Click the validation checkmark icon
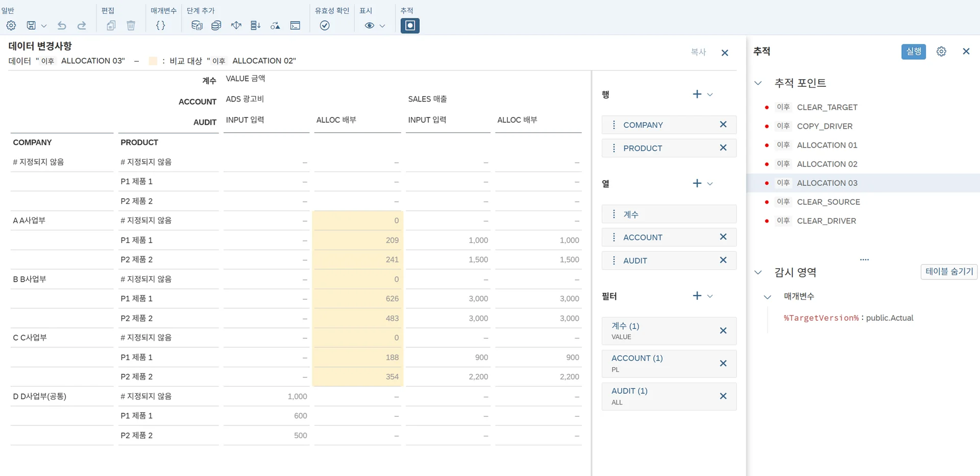This screenshot has width=980, height=476. pos(325,26)
